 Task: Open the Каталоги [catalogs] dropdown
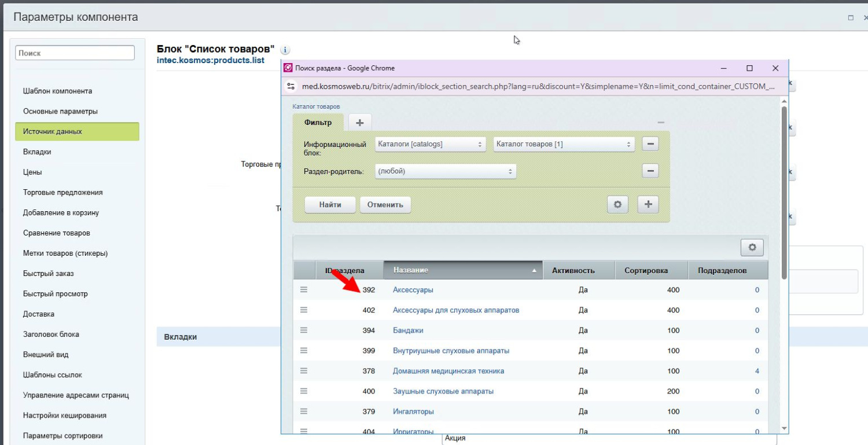[x=430, y=144]
